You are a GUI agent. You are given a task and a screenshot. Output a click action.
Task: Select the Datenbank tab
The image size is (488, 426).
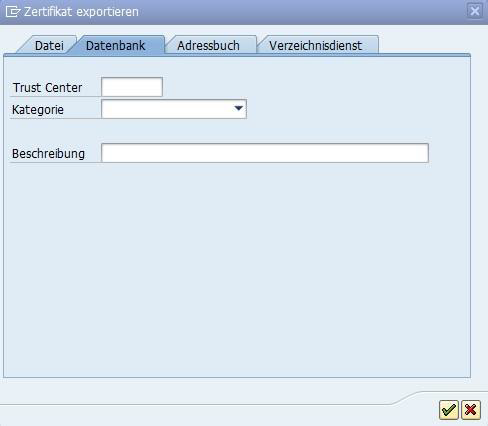116,45
